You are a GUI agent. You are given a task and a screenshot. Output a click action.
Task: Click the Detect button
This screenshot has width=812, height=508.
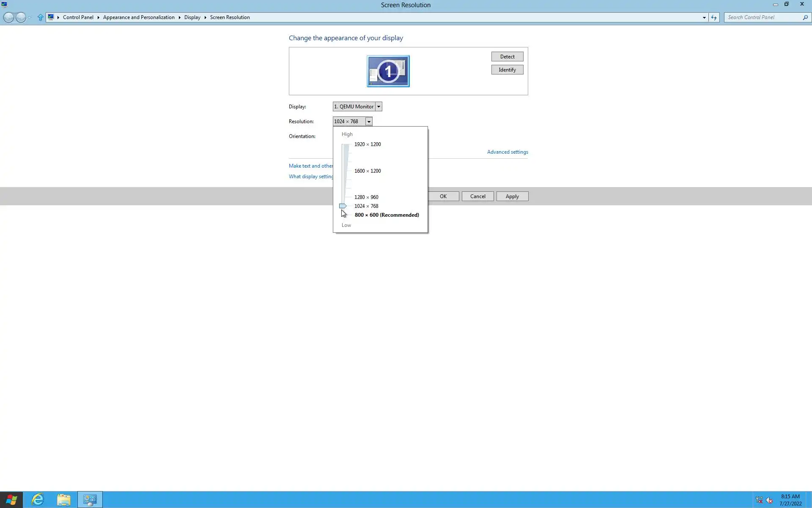pyautogui.click(x=507, y=57)
